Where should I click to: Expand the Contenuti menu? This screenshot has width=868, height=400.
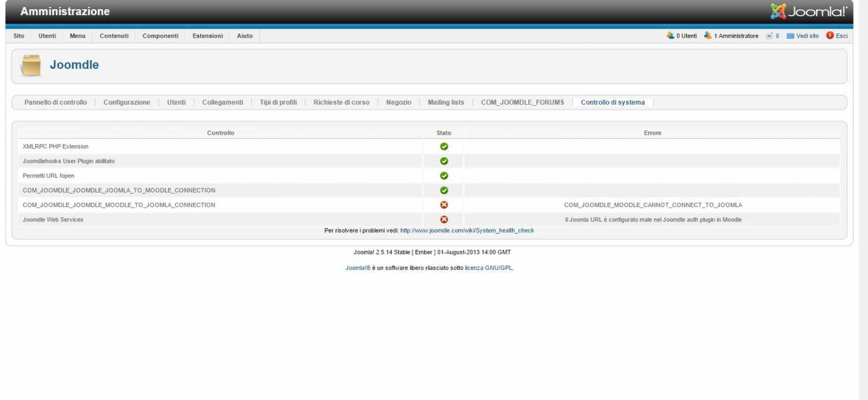(x=114, y=36)
